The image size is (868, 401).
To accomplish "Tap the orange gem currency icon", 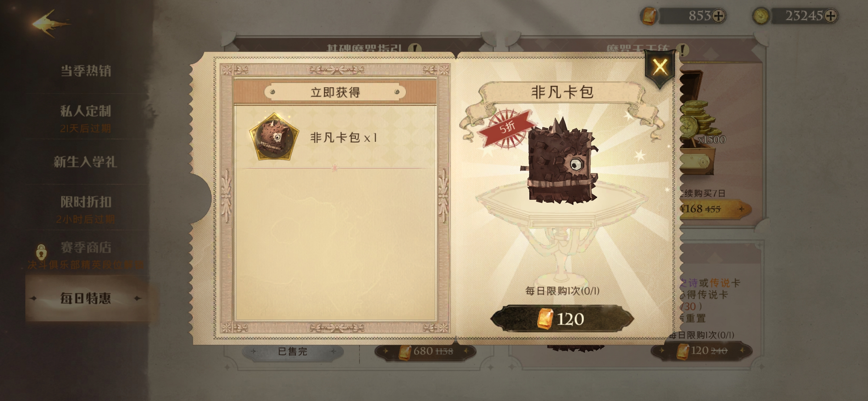I will point(649,16).
